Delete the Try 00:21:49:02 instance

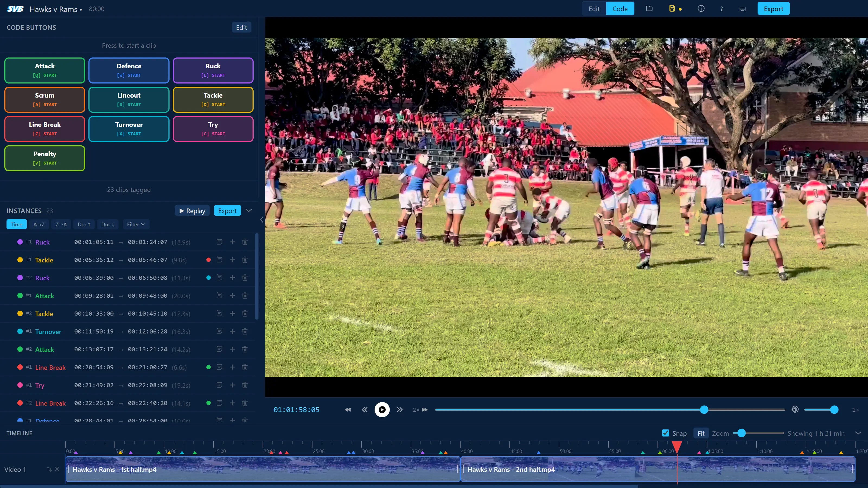coord(245,385)
